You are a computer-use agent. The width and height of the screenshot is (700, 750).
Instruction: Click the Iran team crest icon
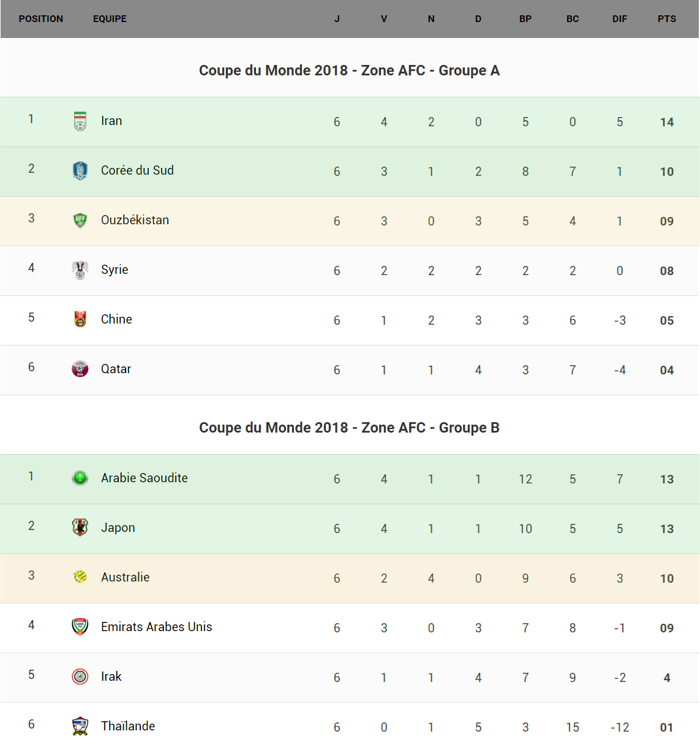(x=80, y=121)
